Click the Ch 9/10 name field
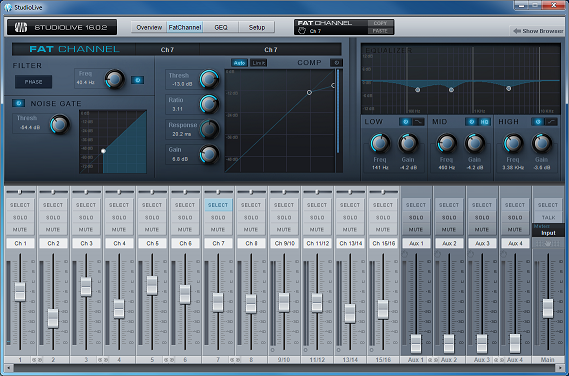The width and height of the screenshot is (569, 376). [x=284, y=243]
